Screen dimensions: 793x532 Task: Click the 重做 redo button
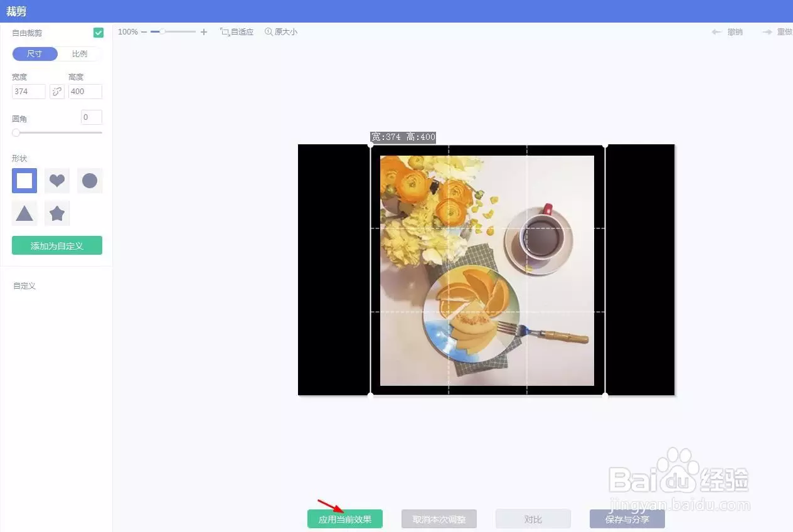(x=777, y=32)
